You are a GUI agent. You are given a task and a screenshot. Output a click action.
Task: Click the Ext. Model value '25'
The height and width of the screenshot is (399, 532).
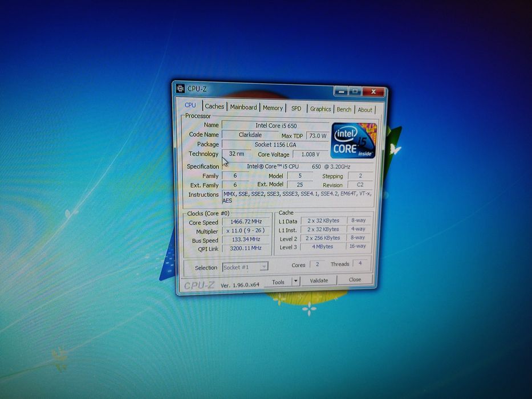tap(300, 185)
